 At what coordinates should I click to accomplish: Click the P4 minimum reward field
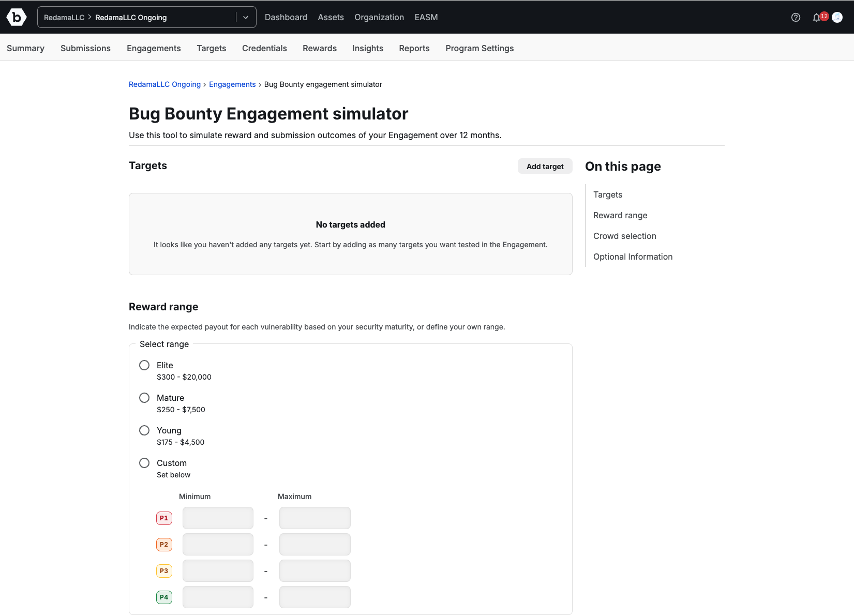coord(218,597)
